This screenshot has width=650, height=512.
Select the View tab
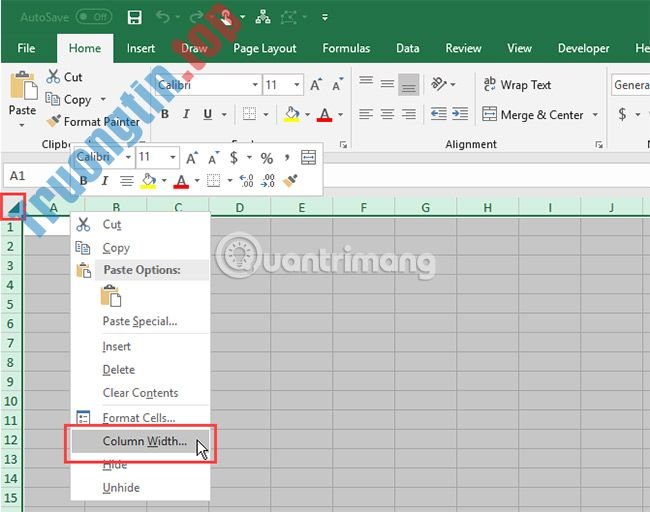(519, 48)
